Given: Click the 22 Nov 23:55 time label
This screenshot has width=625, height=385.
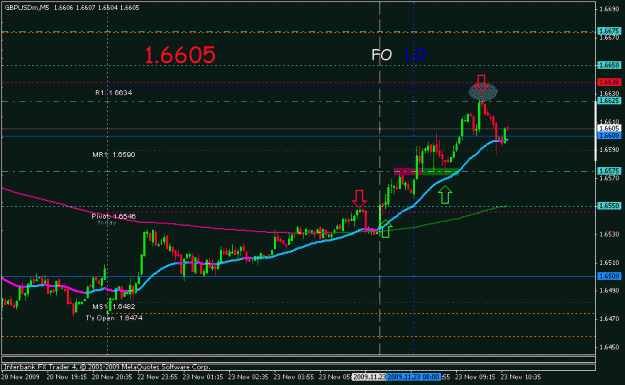Looking at the screenshot, I should [x=158, y=377].
